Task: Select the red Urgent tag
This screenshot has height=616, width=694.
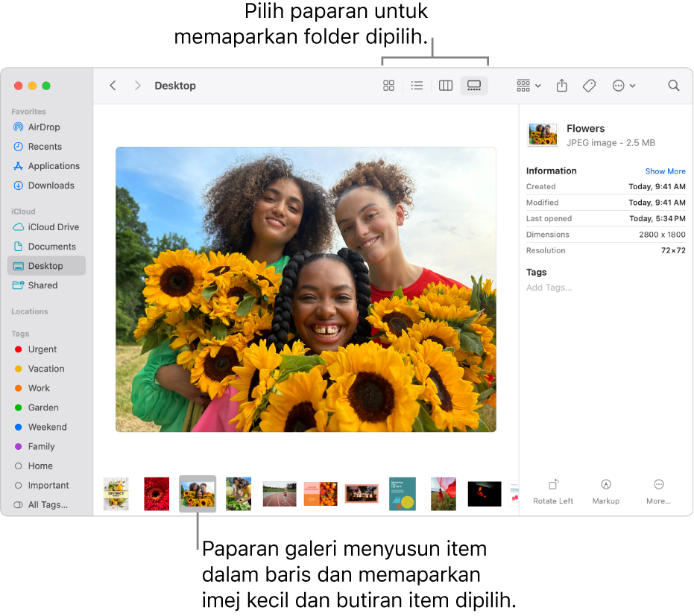Action: click(x=42, y=349)
